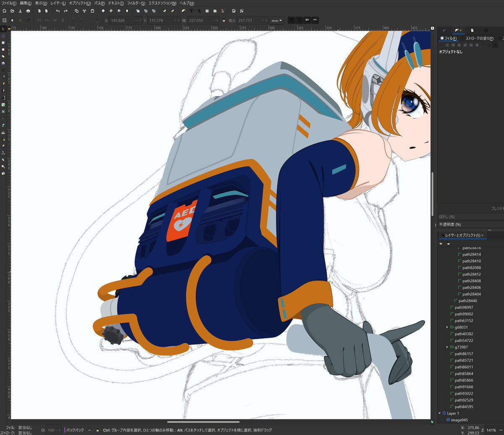Switch to the ストロークの塗り tab
This screenshot has width=504, height=435.
[478, 38]
